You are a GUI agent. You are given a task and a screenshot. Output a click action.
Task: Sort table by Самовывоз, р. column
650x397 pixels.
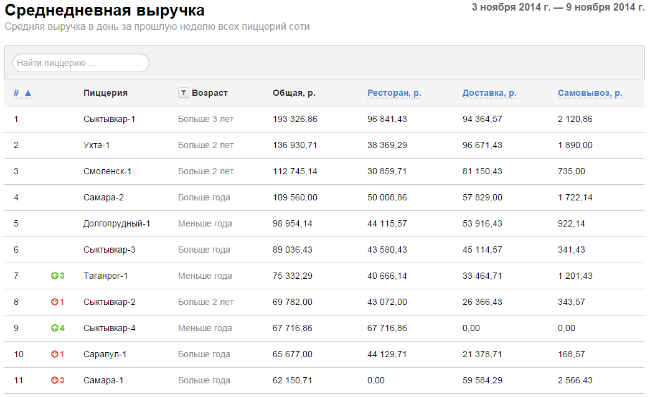[590, 93]
